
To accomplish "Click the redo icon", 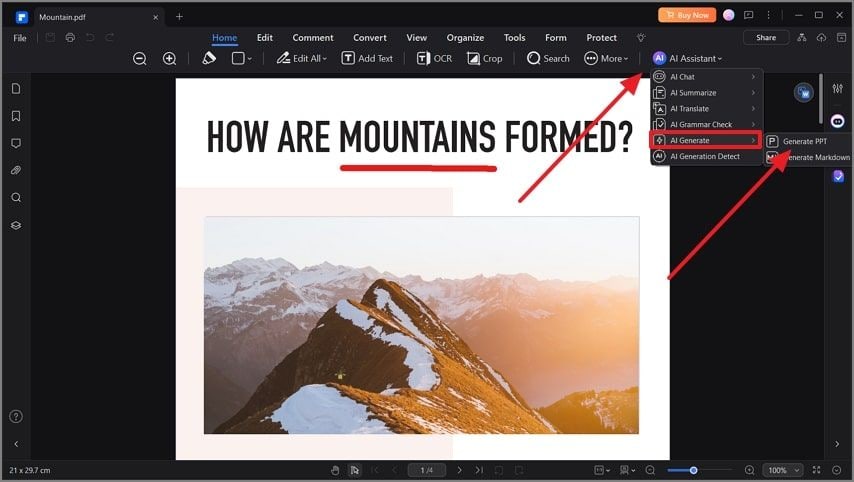I will click(110, 38).
